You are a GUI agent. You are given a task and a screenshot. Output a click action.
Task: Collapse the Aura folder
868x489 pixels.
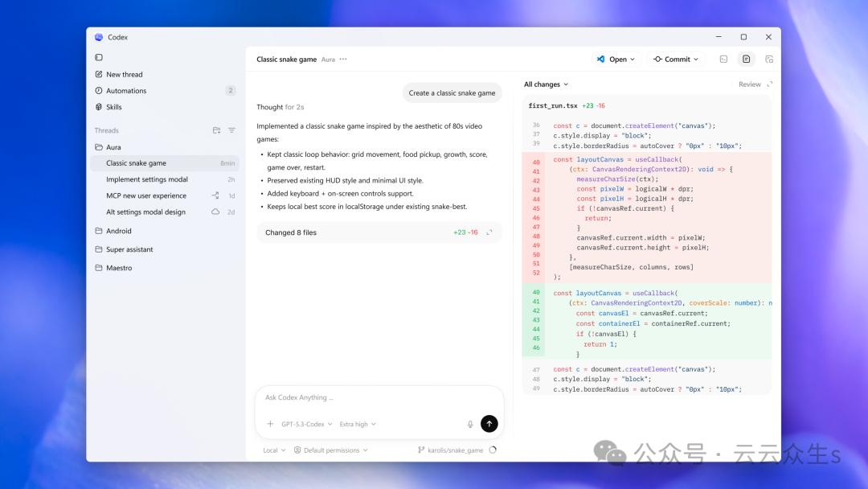[x=108, y=147]
